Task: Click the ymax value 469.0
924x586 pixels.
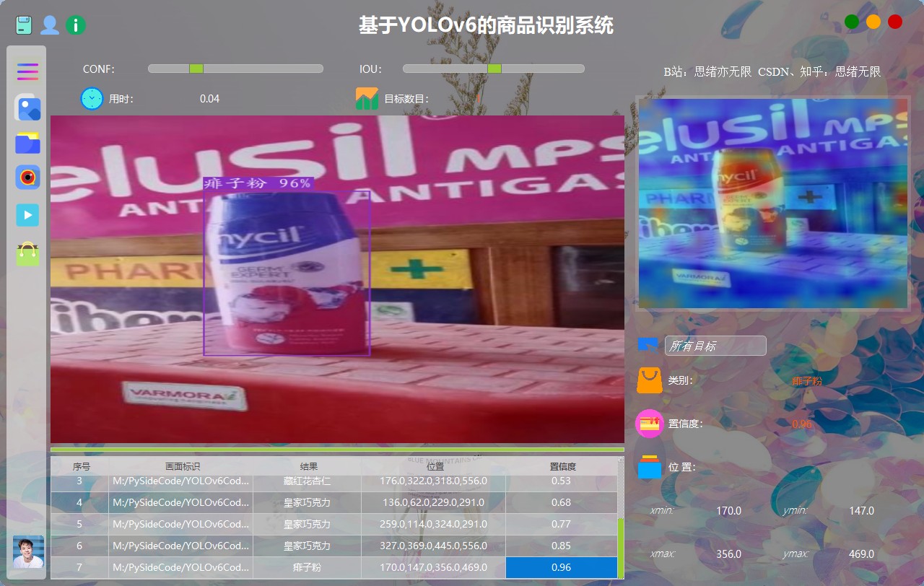Action: coord(861,554)
